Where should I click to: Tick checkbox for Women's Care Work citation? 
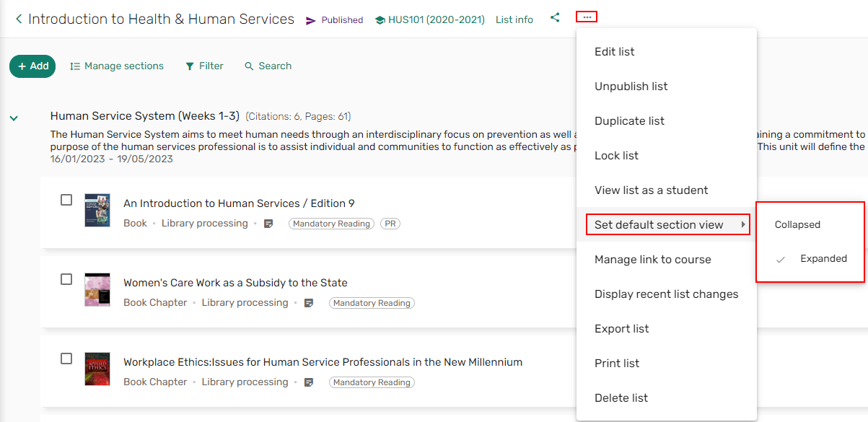(66, 279)
